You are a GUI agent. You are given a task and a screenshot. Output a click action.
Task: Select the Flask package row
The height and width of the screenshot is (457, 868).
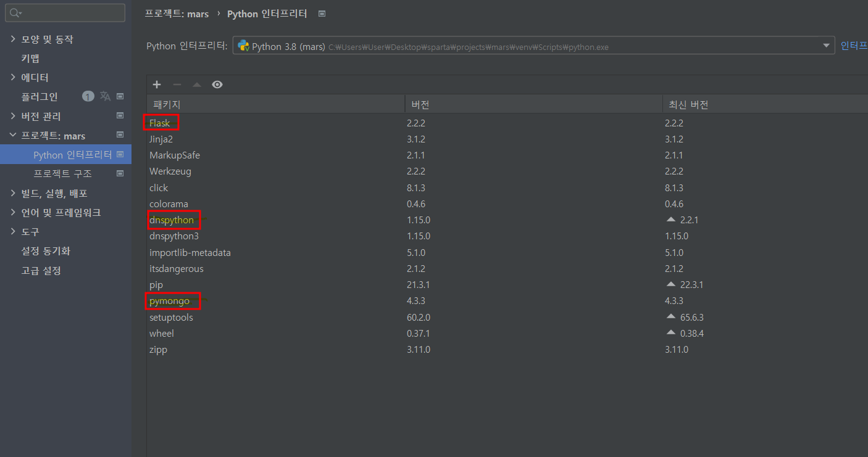point(507,123)
